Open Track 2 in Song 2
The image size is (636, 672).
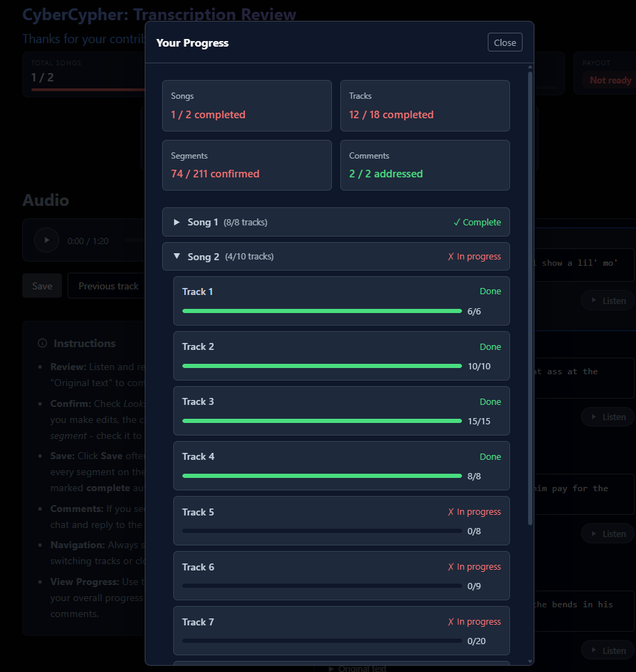tap(341, 355)
